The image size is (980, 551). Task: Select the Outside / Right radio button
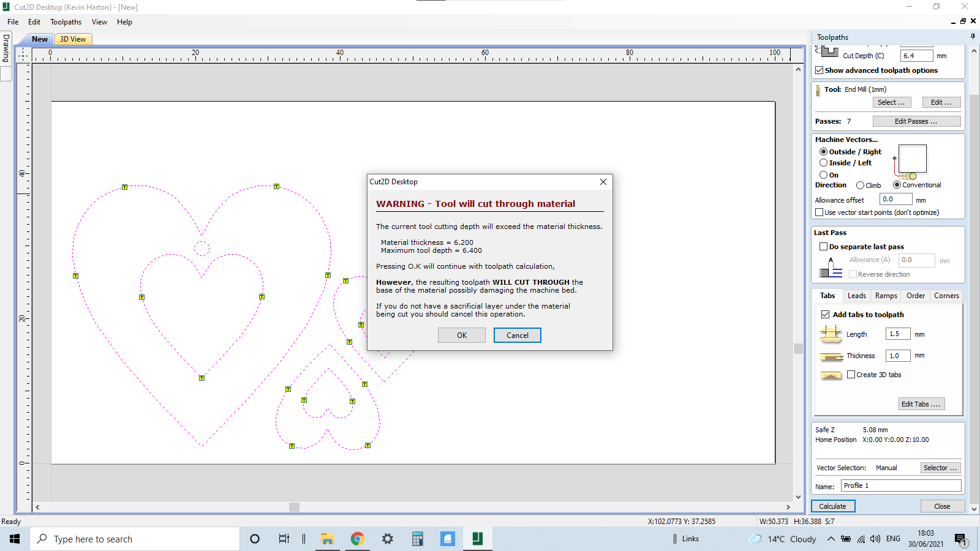coord(823,152)
